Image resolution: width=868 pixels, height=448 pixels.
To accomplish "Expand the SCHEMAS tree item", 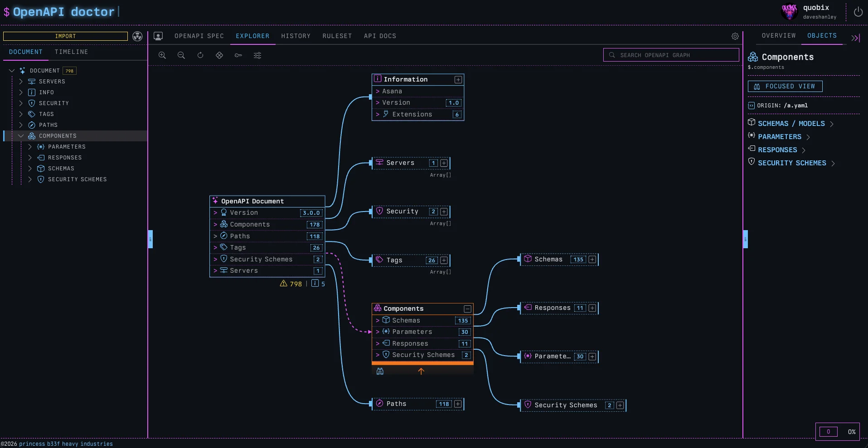I will tap(30, 169).
